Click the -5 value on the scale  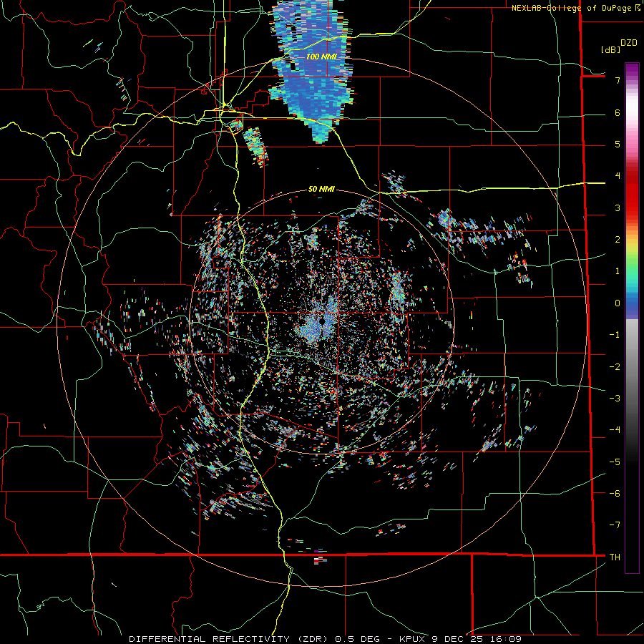pos(615,462)
